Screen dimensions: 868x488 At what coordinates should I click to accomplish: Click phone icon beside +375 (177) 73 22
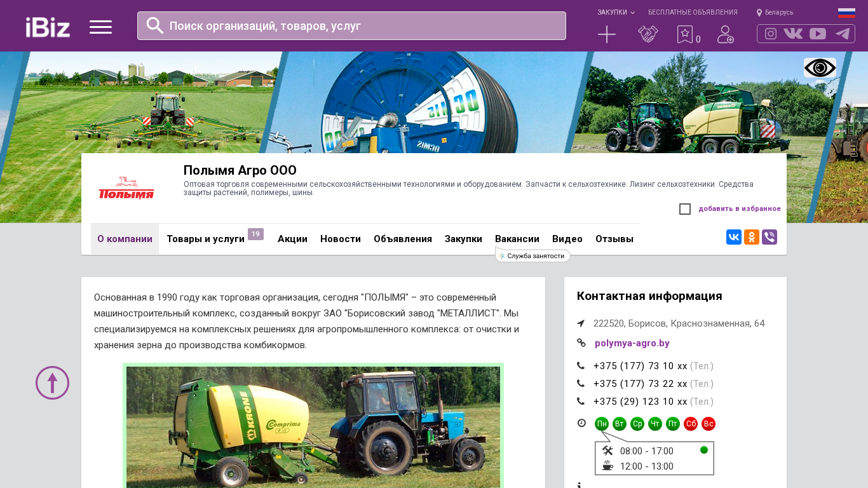pyautogui.click(x=581, y=384)
